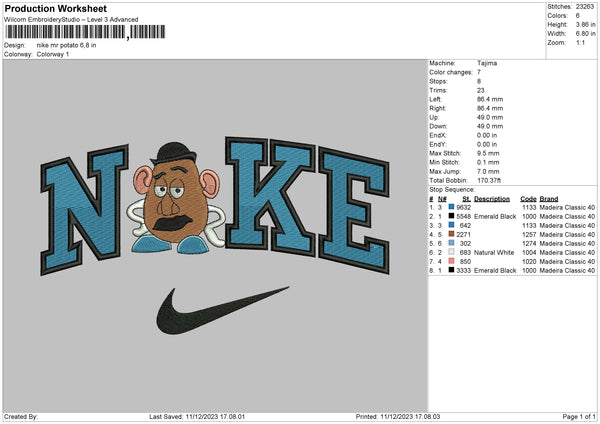The width and height of the screenshot is (600, 424).
Task: Click the Stitches value '23263'
Action: (x=585, y=7)
